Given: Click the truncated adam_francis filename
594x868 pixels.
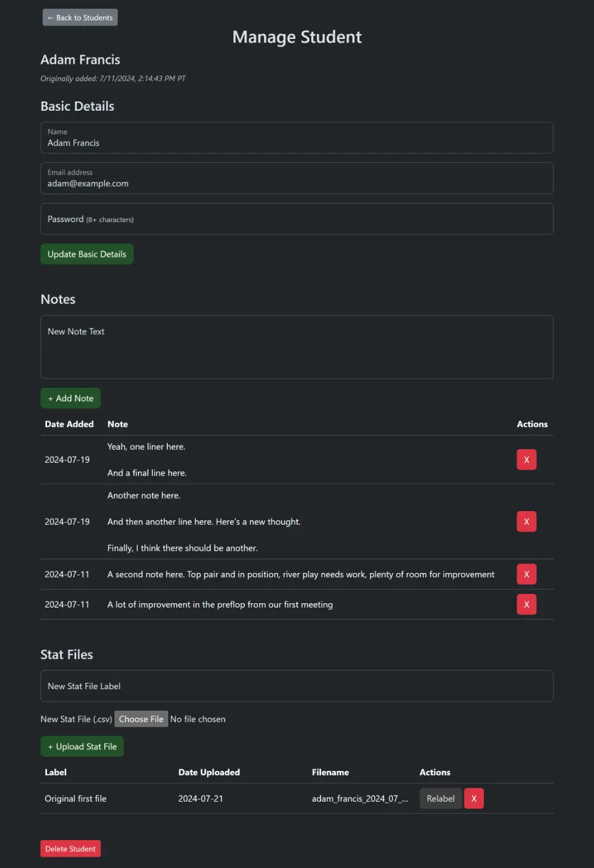Looking at the screenshot, I should 360,799.
